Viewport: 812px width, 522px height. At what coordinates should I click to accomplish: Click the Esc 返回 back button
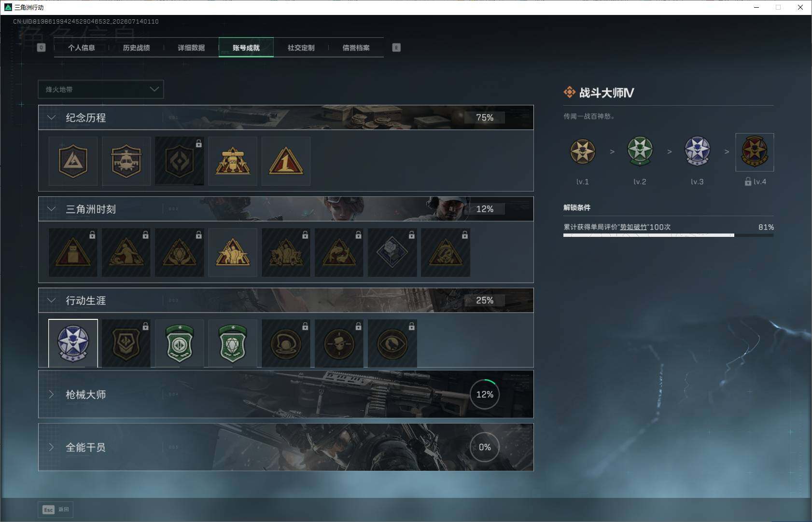[x=56, y=509]
